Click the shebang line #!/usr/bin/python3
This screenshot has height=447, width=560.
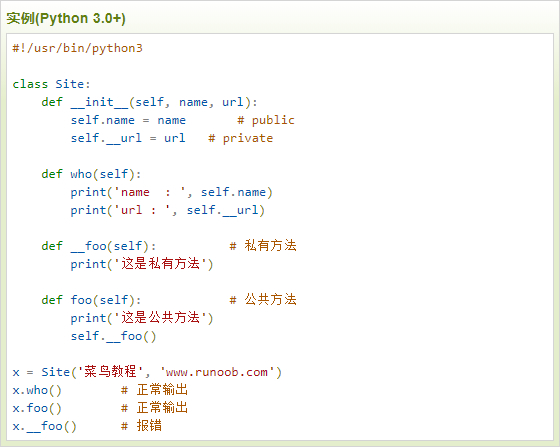(78, 48)
